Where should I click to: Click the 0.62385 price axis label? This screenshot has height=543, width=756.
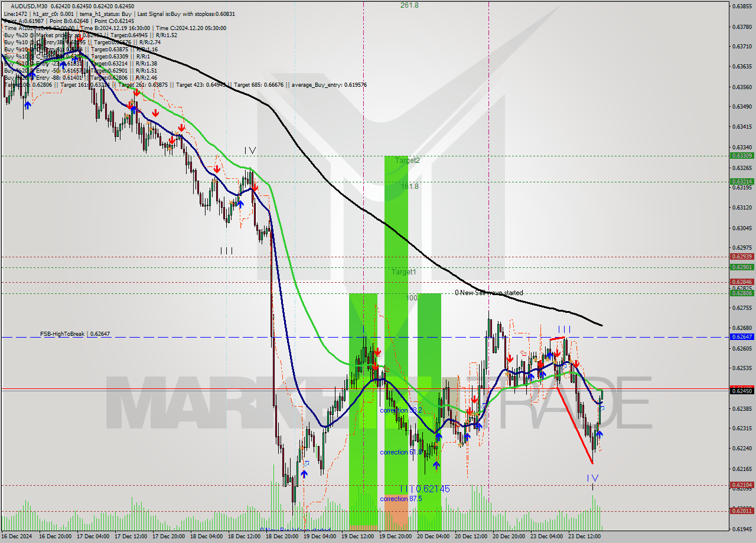click(x=742, y=409)
